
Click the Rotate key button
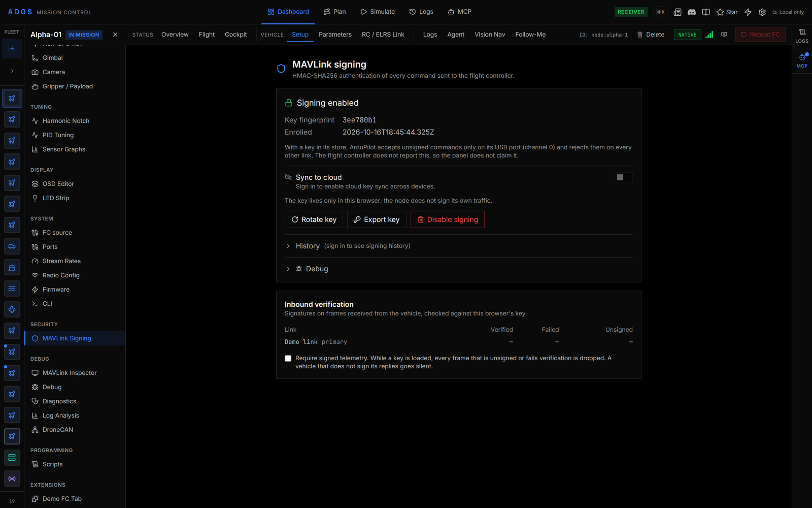(x=314, y=219)
